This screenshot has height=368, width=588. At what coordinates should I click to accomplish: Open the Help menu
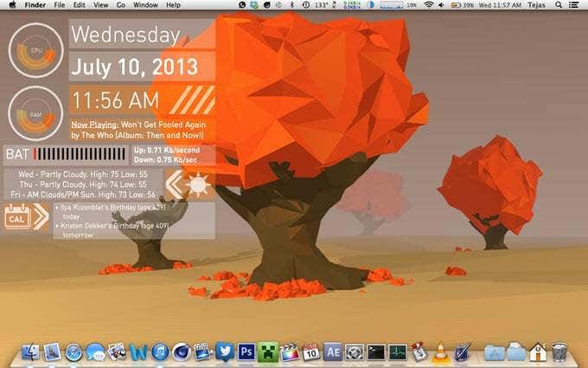point(173,5)
